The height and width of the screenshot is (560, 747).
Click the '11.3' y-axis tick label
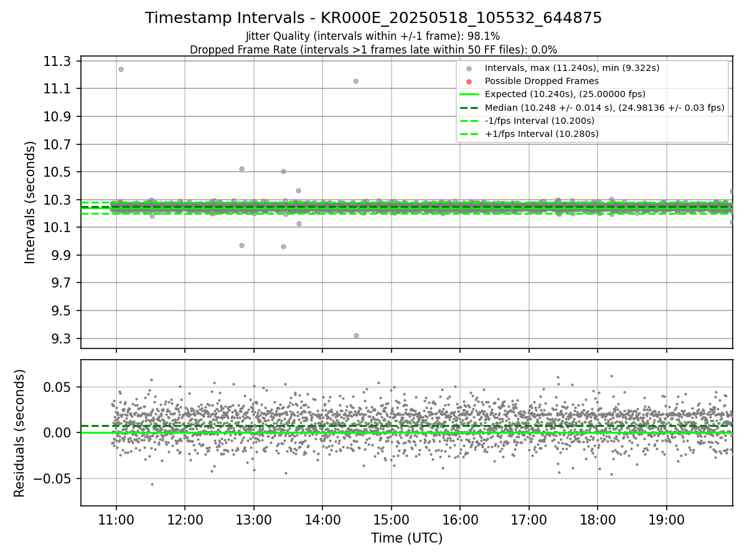coord(59,61)
